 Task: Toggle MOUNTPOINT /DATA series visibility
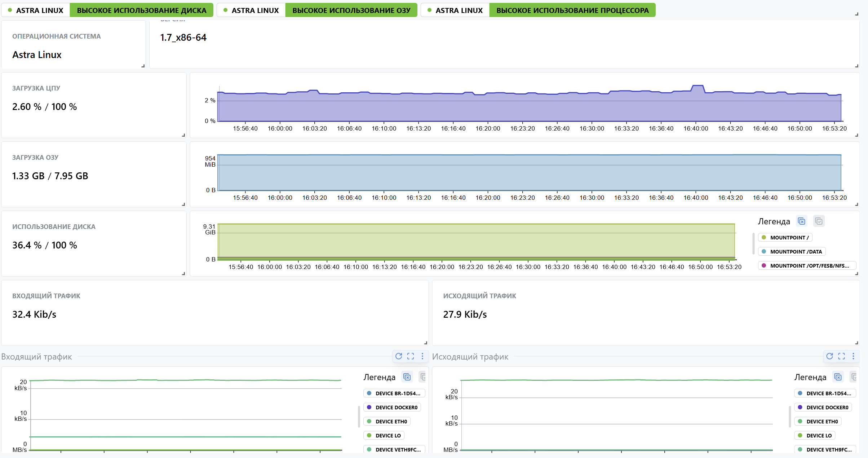792,251
